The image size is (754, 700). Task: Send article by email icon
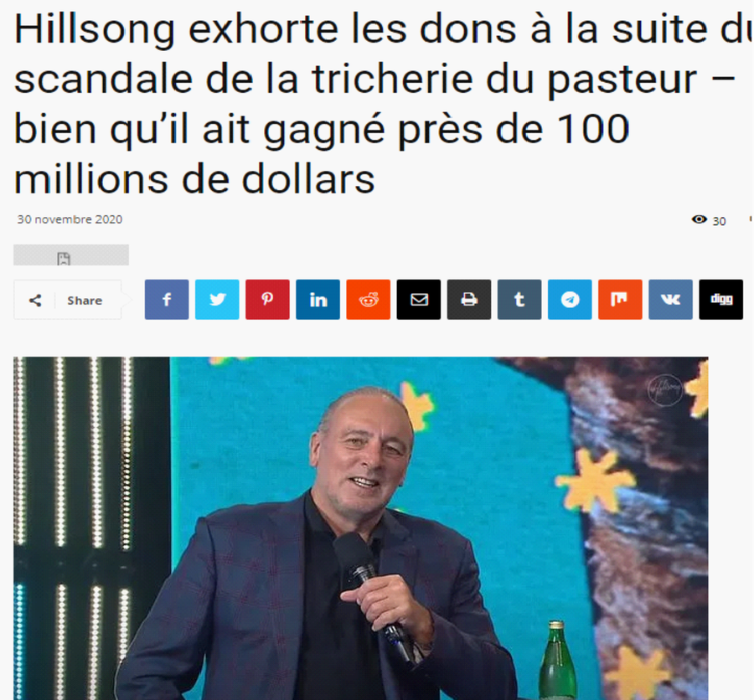click(x=418, y=300)
